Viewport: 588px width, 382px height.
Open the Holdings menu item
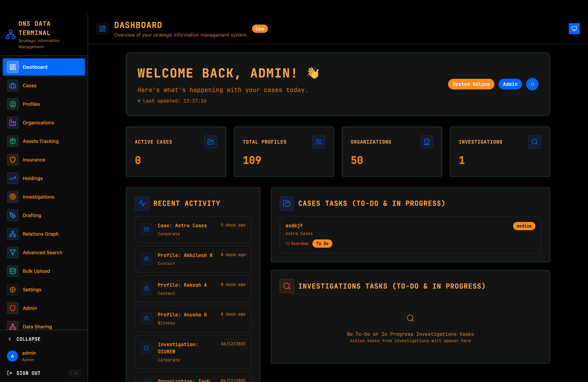pos(44,178)
